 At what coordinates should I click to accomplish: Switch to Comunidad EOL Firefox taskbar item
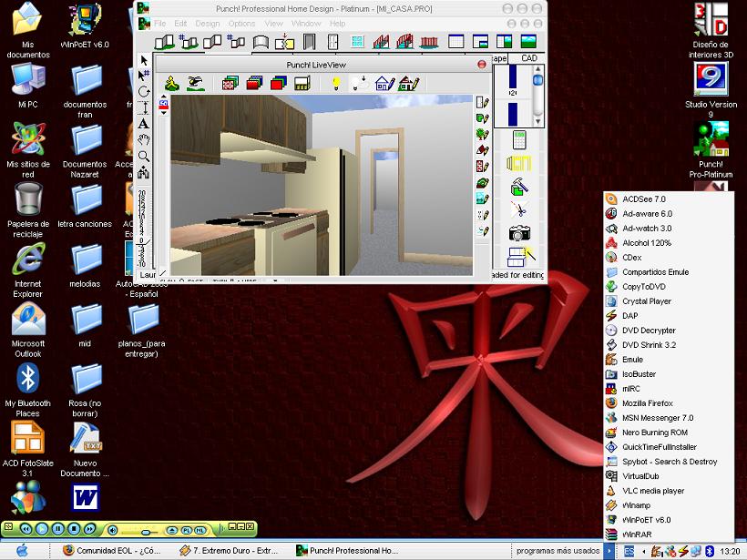(113, 551)
